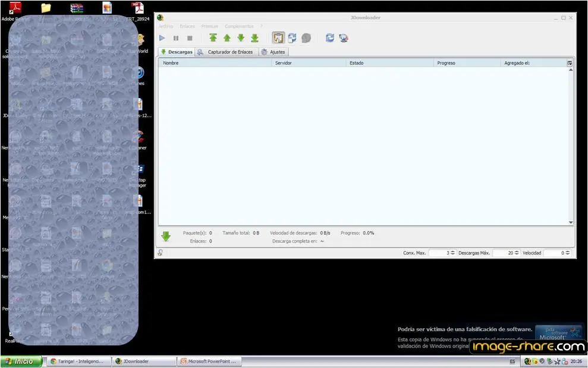The height and width of the screenshot is (368, 588).
Task: Sort downloads by Agregado el column
Action: pyautogui.click(x=534, y=63)
